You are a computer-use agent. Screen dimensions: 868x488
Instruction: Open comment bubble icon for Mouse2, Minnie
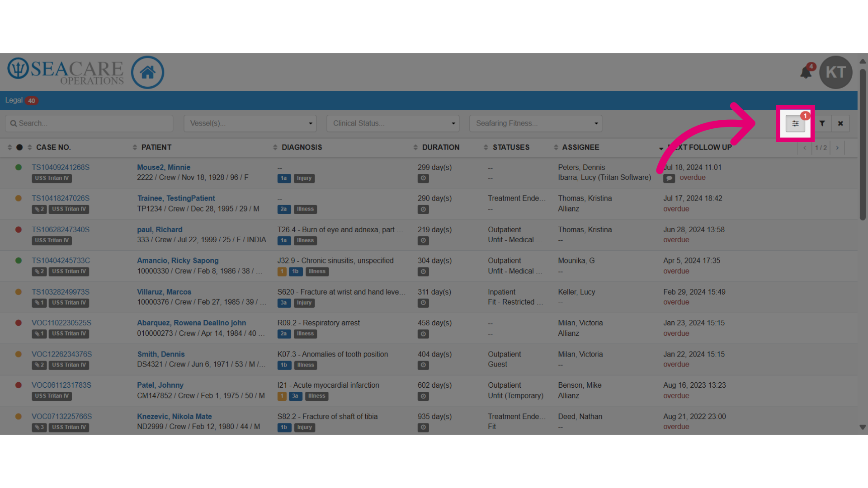[669, 178]
